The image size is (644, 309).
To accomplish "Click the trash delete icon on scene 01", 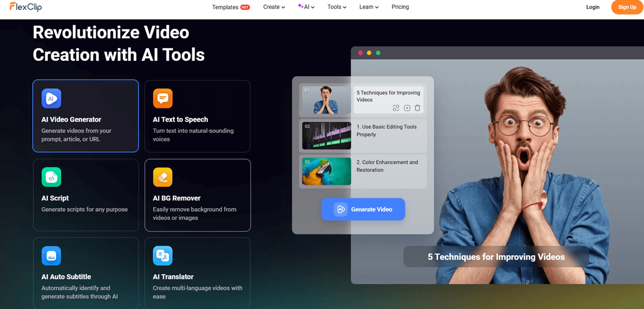I will [418, 108].
